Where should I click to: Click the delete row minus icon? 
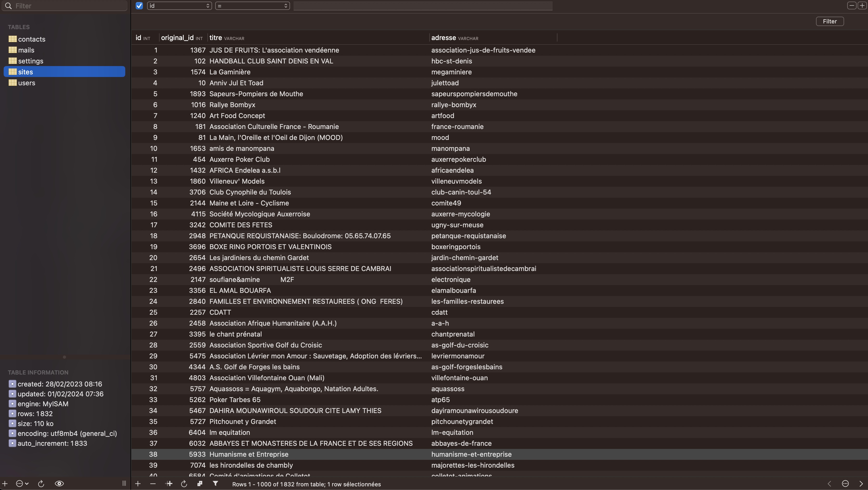(153, 483)
